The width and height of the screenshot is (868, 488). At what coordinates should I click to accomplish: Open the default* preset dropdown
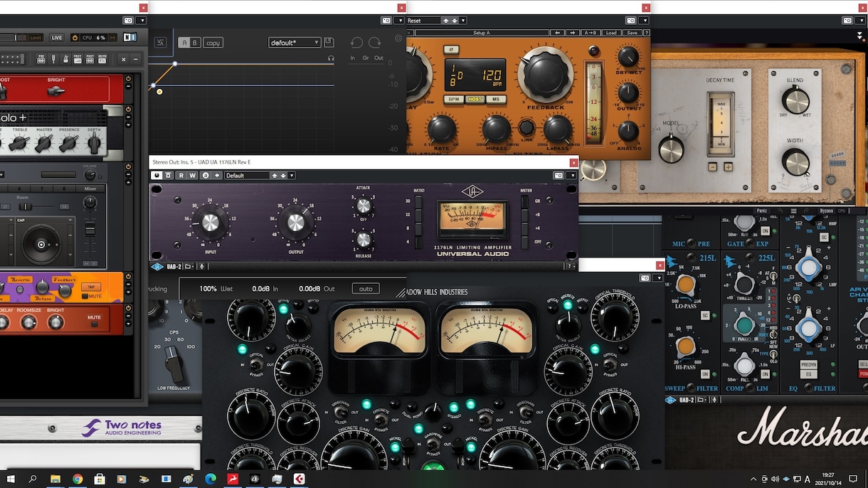(295, 43)
